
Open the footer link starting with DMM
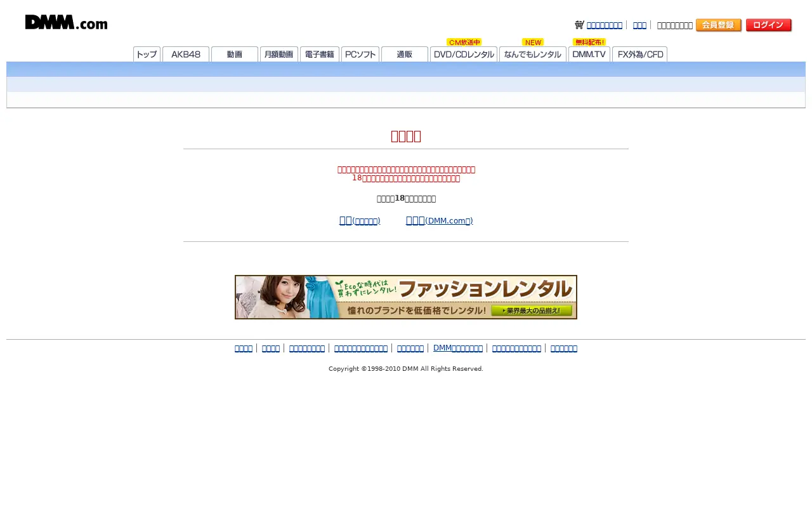(458, 348)
